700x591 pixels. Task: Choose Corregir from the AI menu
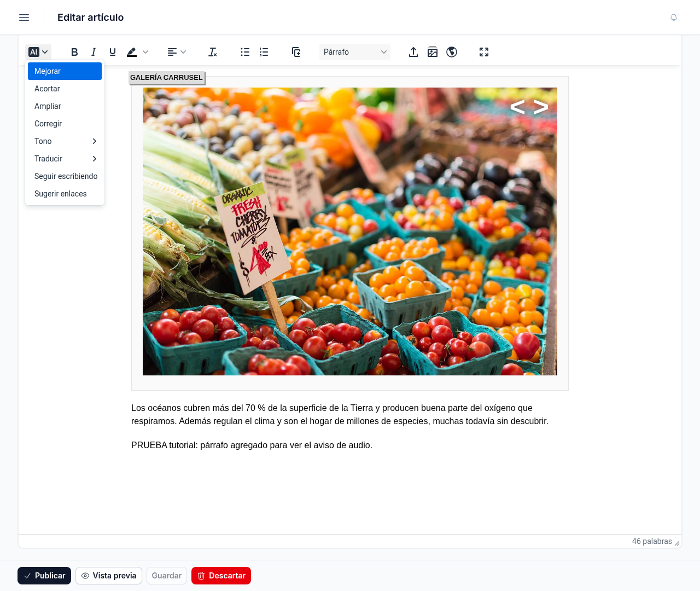coord(65,124)
